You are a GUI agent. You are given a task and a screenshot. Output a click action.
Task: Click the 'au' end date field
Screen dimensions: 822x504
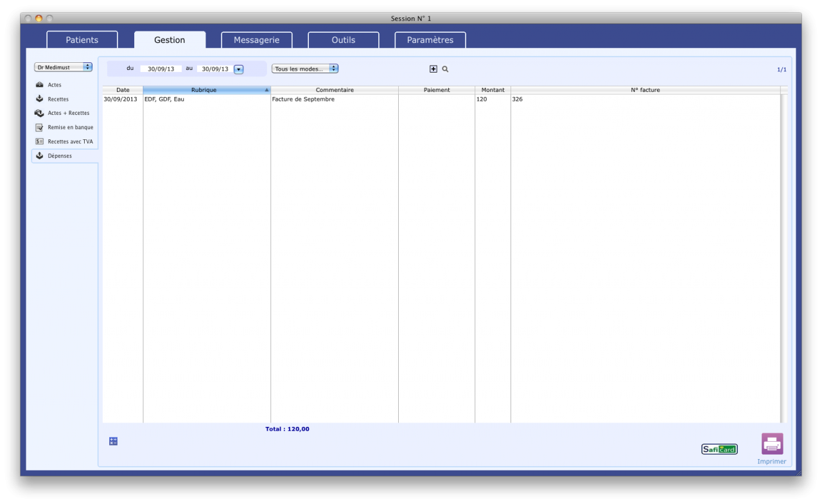214,69
